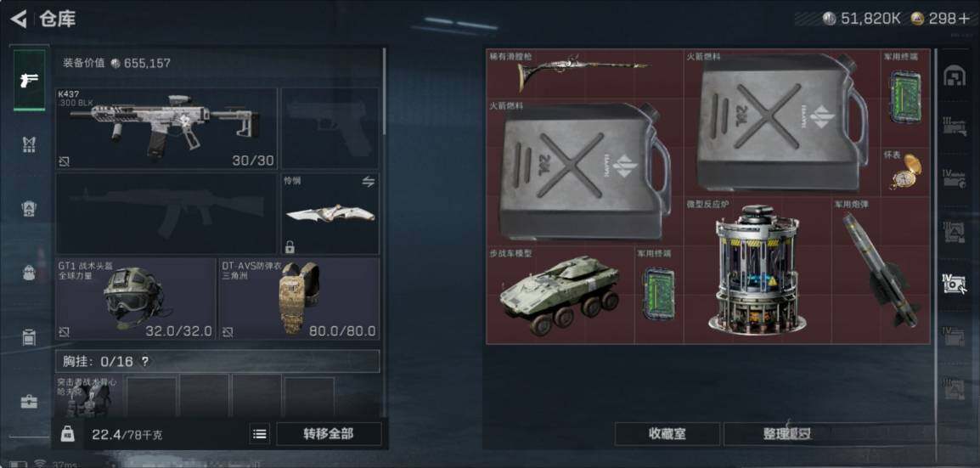Toggle the swap arrows on the 怜悯 knife slot

click(x=368, y=181)
